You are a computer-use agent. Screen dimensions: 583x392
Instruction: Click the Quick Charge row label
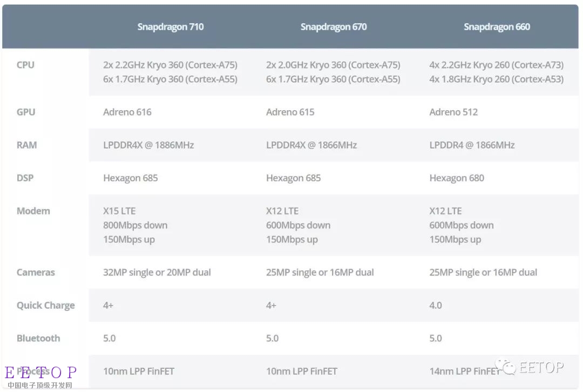point(46,306)
